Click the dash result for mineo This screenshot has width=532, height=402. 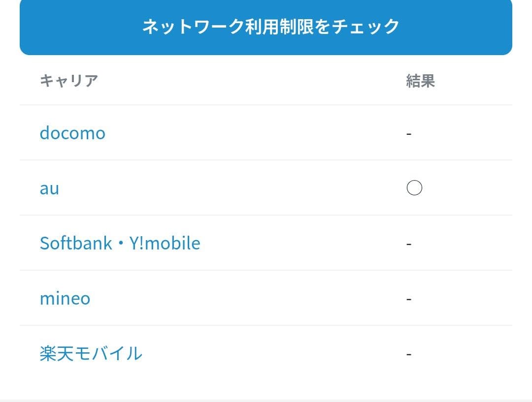[x=409, y=299]
